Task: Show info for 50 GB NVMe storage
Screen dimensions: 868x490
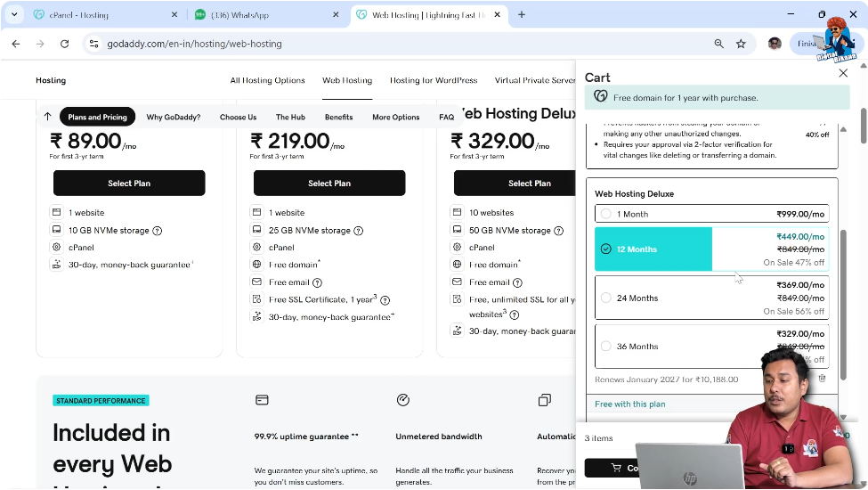Action: pyautogui.click(x=558, y=231)
